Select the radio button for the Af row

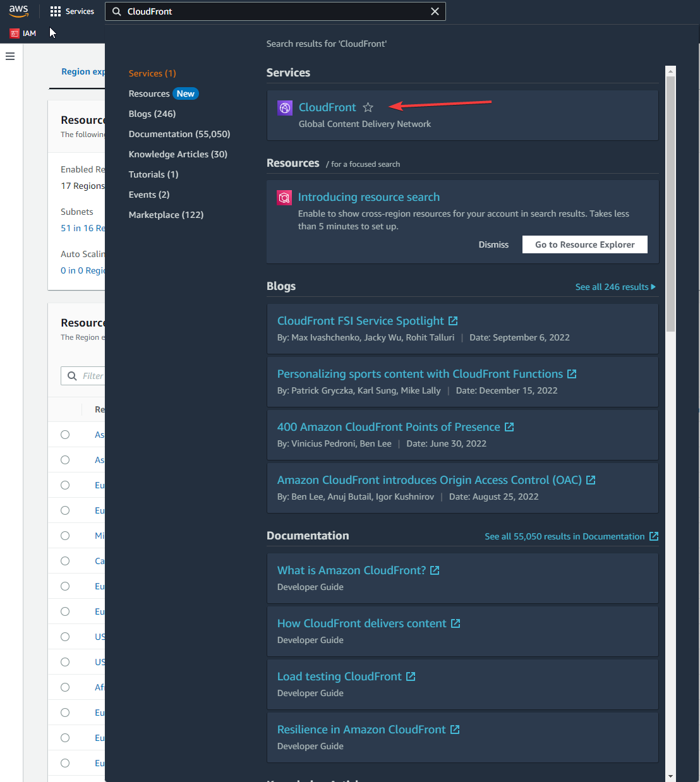point(65,687)
